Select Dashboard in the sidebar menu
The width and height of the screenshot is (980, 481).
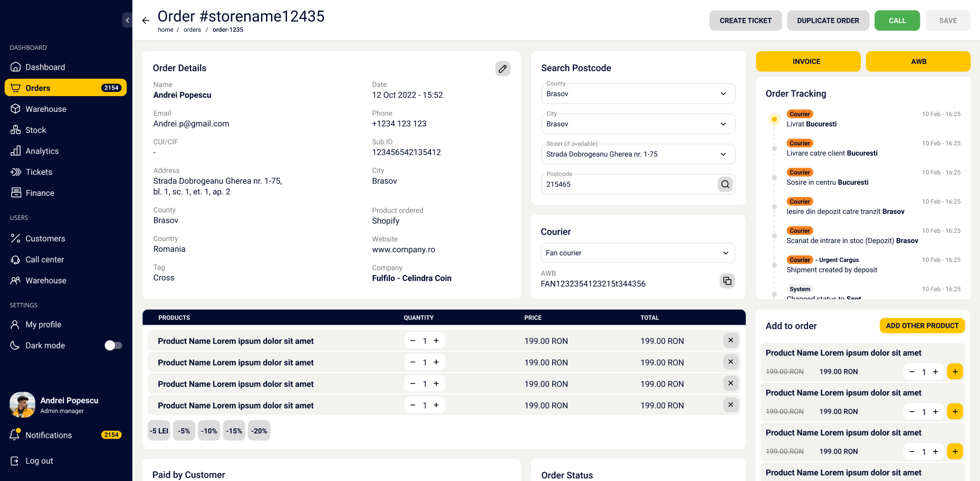16,67
